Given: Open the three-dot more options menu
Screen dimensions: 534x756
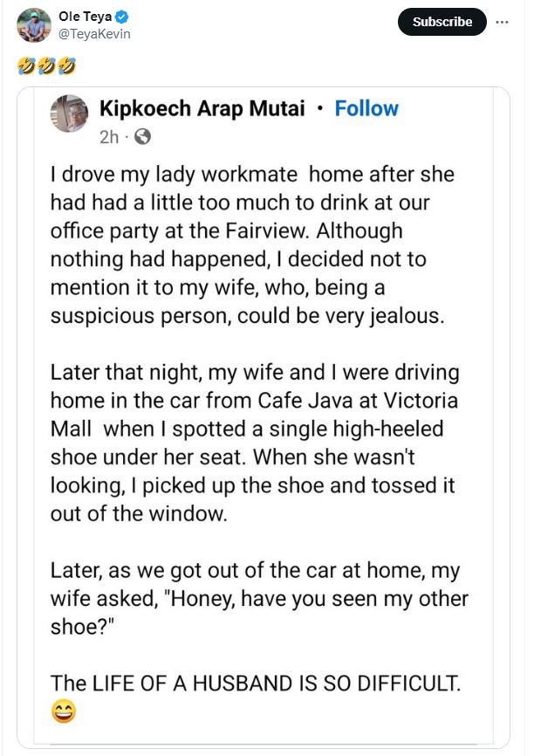Looking at the screenshot, I should pyautogui.click(x=501, y=22).
